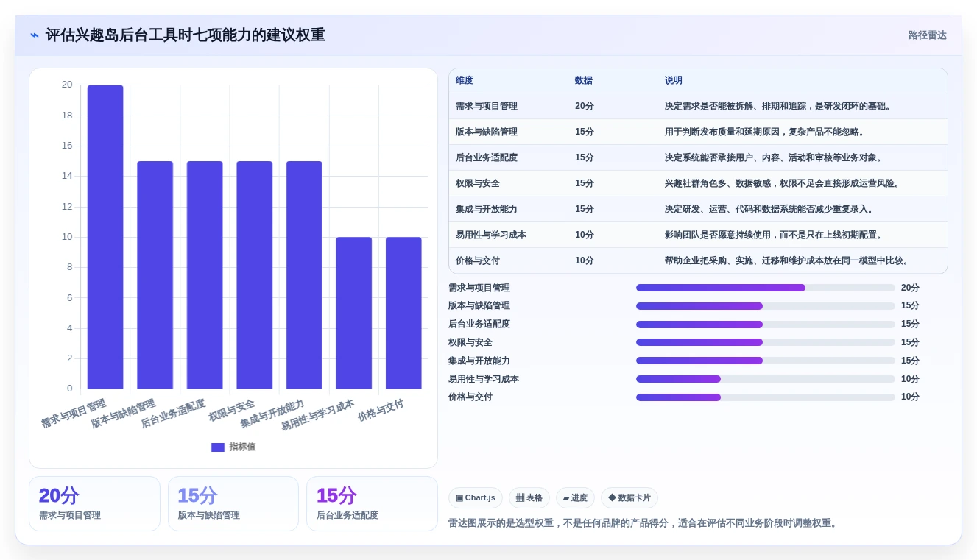The width and height of the screenshot is (977, 560).
Task: Click the 表格 tag chip
Action: tap(529, 498)
